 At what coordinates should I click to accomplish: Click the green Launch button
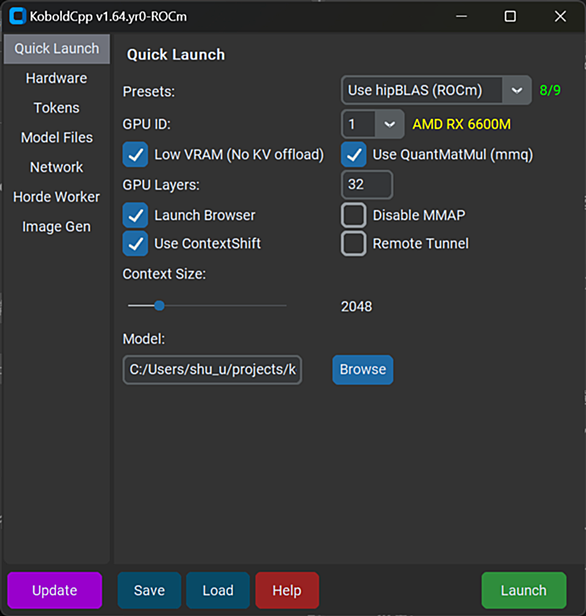(x=524, y=590)
